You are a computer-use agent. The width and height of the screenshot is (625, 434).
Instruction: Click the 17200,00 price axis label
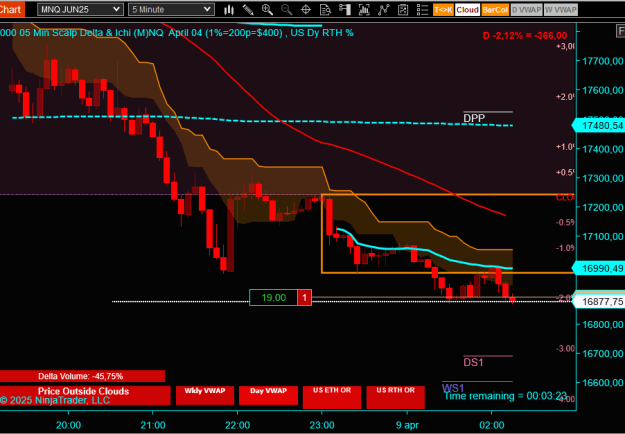click(x=603, y=207)
